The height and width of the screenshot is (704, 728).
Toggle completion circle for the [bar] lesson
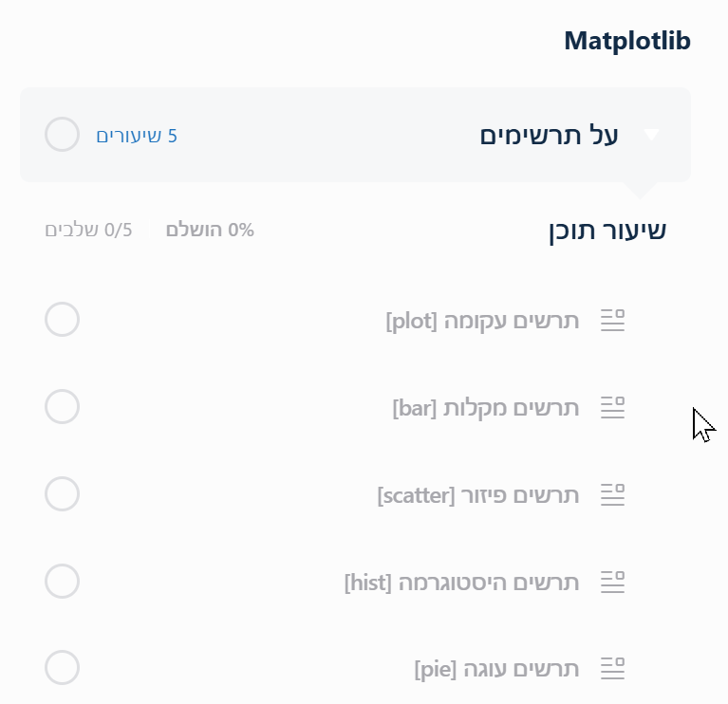click(x=62, y=407)
